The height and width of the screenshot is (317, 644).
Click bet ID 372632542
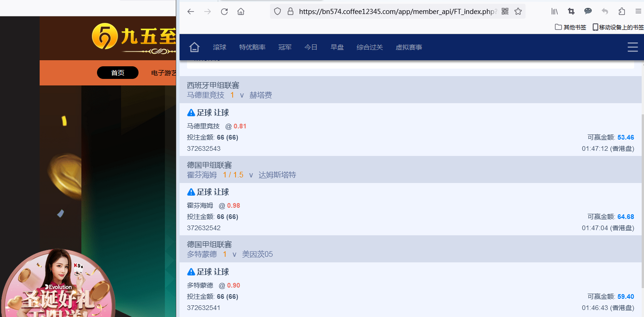204,228
